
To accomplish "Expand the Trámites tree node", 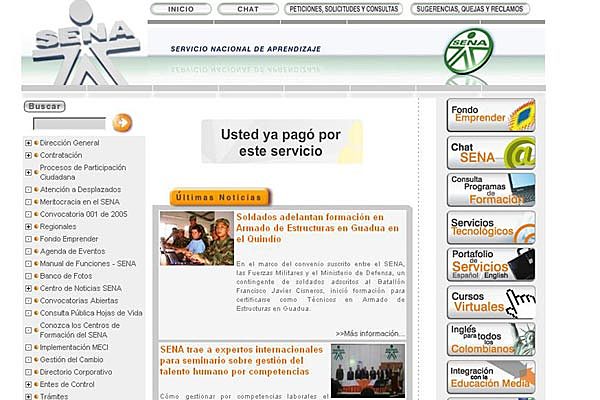I will [28, 397].
